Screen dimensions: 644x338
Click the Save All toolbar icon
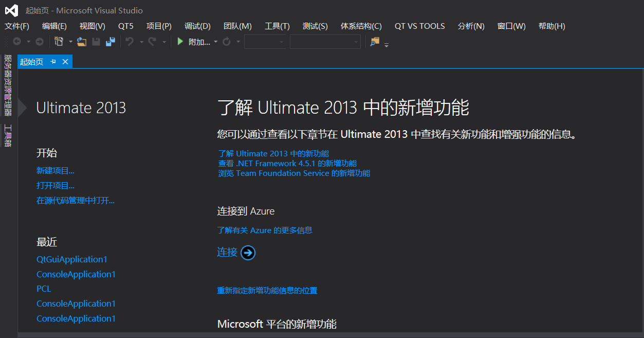[x=110, y=42]
